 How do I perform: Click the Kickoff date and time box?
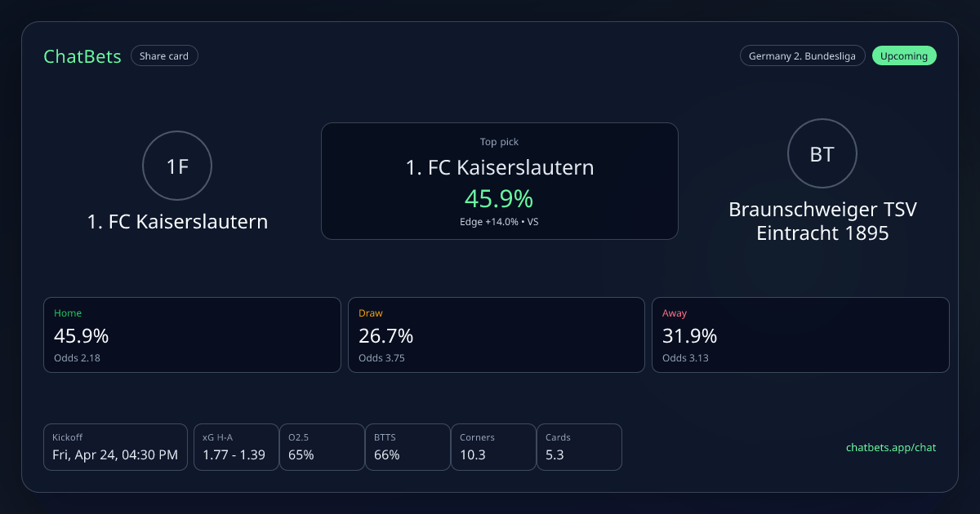pyautogui.click(x=115, y=447)
